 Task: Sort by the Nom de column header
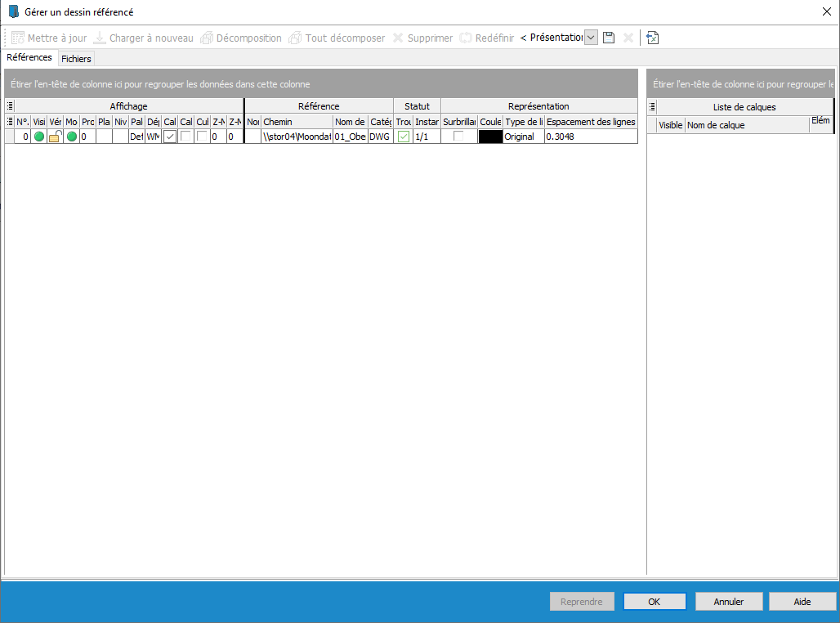[351, 122]
